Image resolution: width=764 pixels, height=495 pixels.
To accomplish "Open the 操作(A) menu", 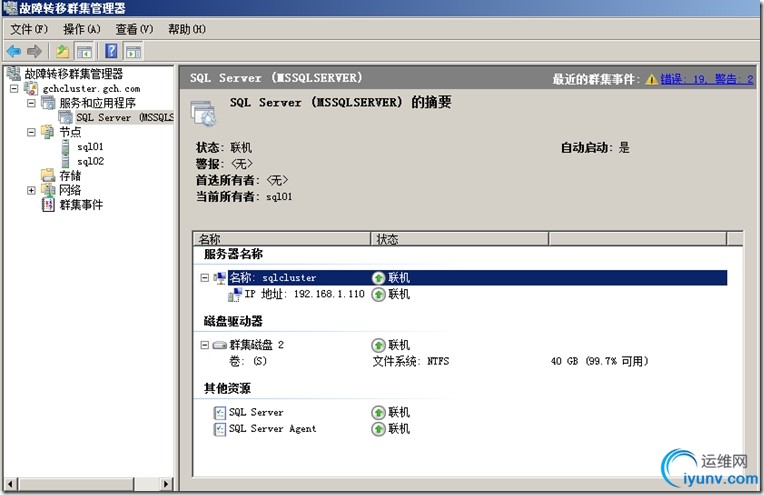I will (x=82, y=29).
